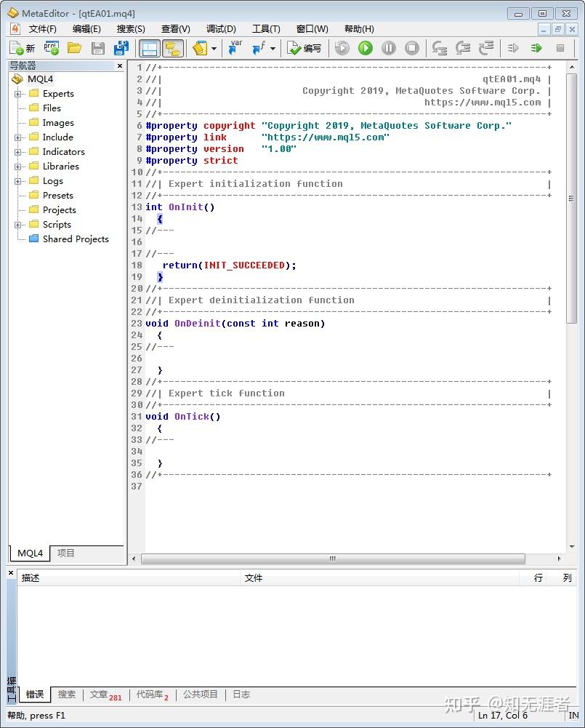The width and height of the screenshot is (585, 728).
Task: Open the 查看(V) menu
Action: (x=175, y=29)
